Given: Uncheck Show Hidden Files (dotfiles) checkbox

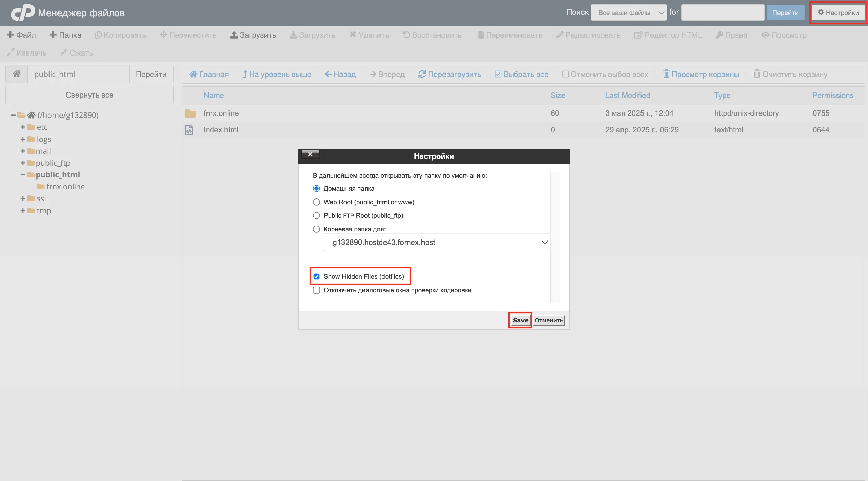Looking at the screenshot, I should (316, 276).
